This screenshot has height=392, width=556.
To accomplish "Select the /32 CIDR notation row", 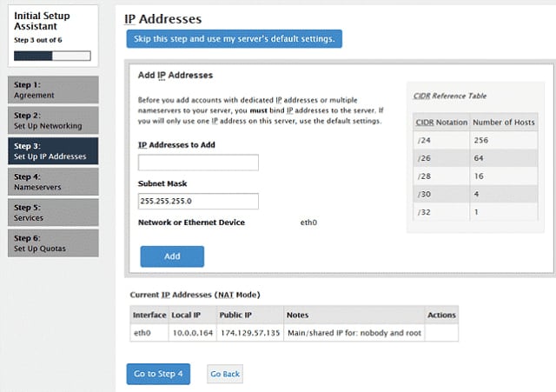I will [x=477, y=212].
